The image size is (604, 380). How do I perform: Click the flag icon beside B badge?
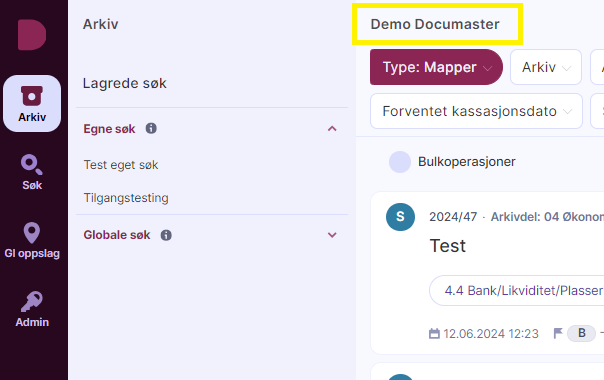558,333
